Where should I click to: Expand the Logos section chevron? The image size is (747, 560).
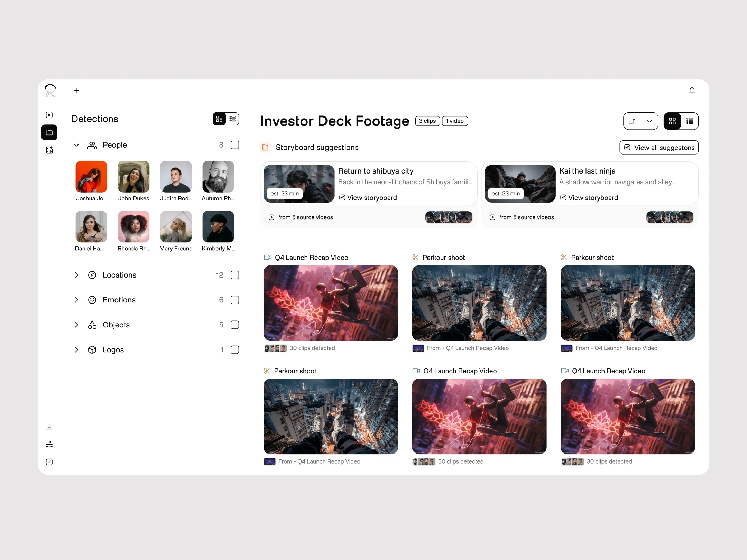(x=76, y=350)
